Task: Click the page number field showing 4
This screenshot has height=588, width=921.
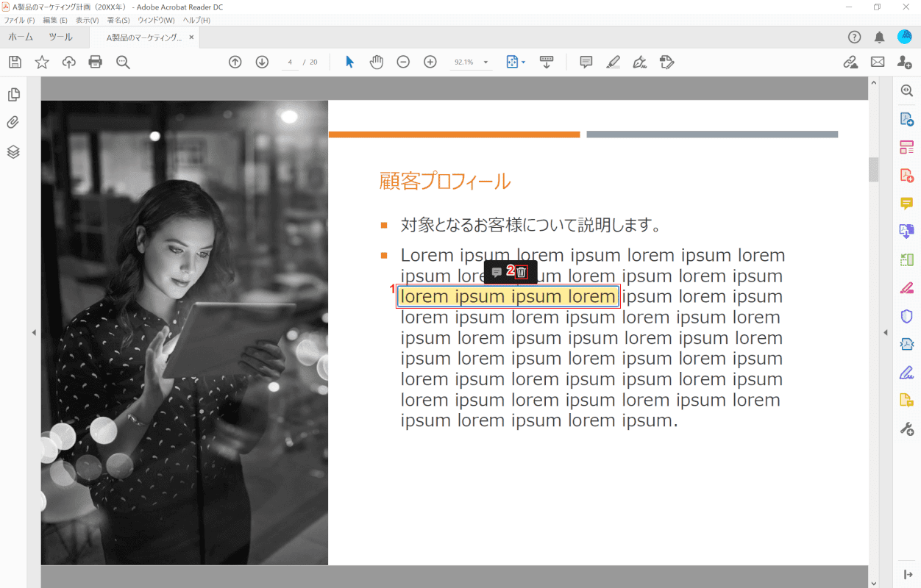Action: pos(291,62)
